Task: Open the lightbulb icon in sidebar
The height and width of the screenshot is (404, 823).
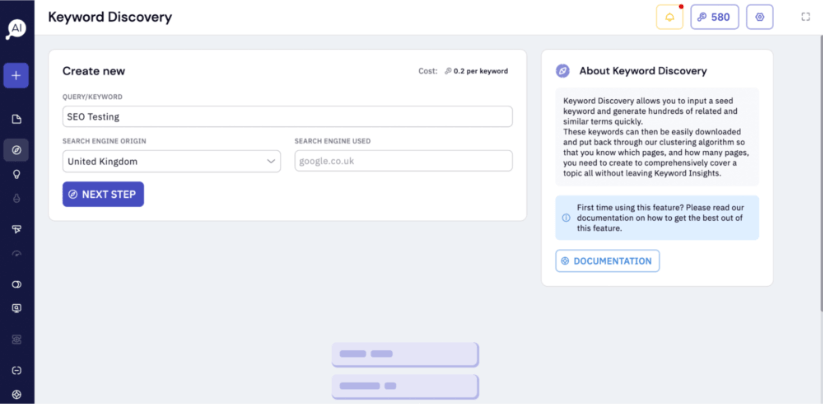Action: tap(16, 175)
